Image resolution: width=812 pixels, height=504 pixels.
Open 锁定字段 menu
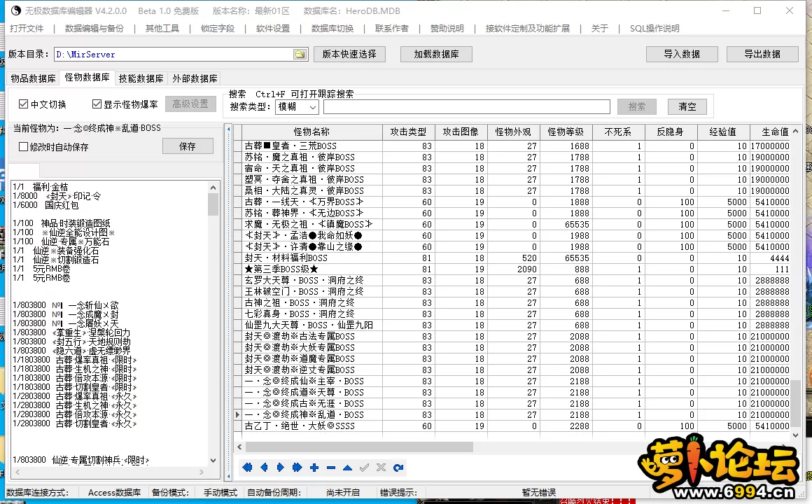point(218,29)
